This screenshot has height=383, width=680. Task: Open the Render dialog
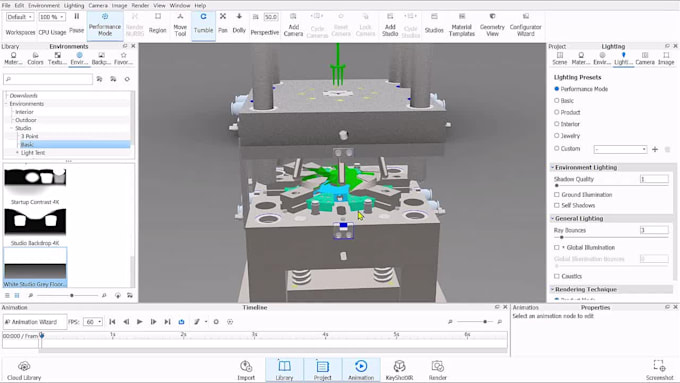pos(438,371)
